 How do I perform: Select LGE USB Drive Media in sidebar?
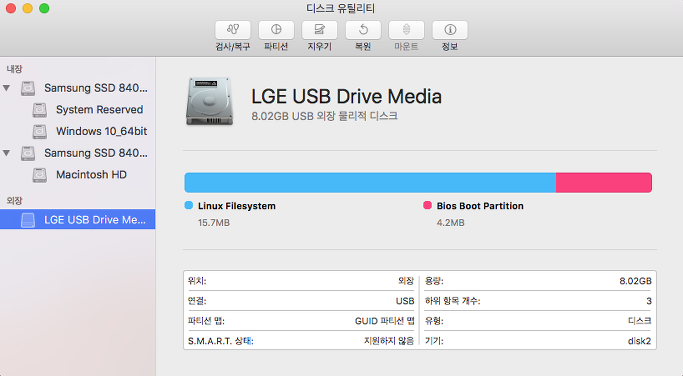tap(78, 219)
